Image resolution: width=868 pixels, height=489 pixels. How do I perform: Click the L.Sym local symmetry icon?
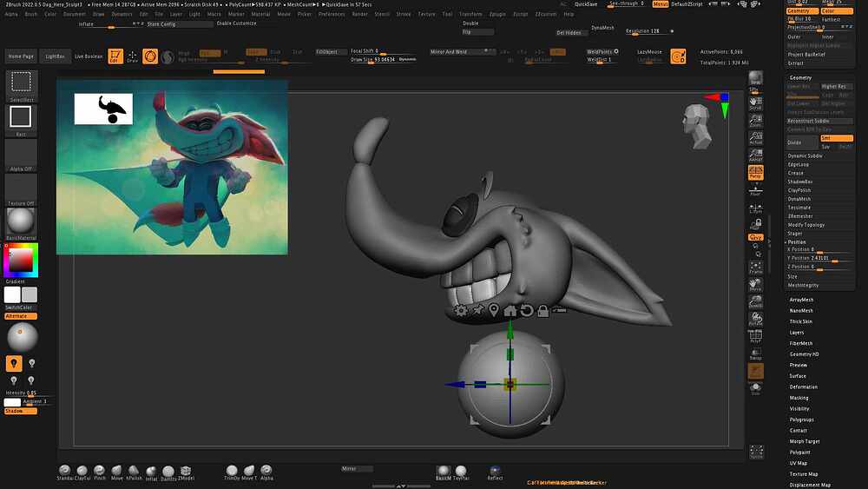pyautogui.click(x=756, y=208)
